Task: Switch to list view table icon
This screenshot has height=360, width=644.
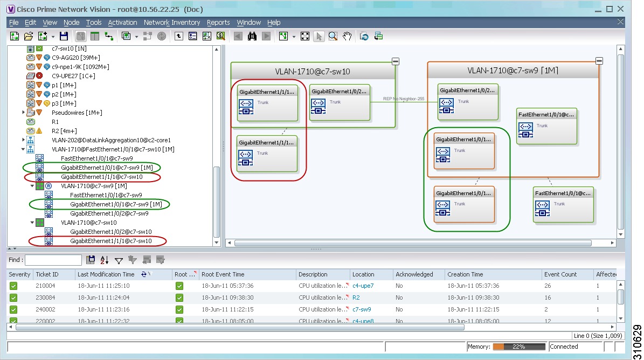Action: [95, 37]
